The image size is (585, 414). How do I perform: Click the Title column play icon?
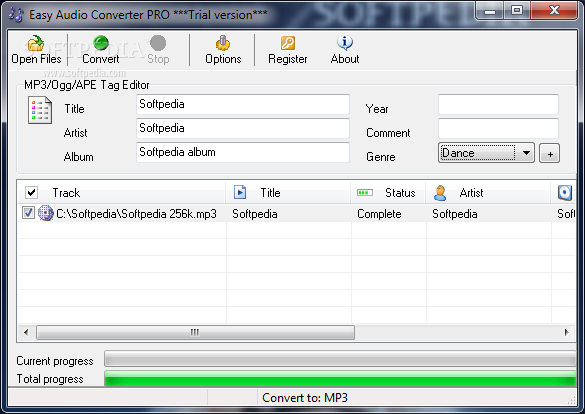(x=240, y=192)
